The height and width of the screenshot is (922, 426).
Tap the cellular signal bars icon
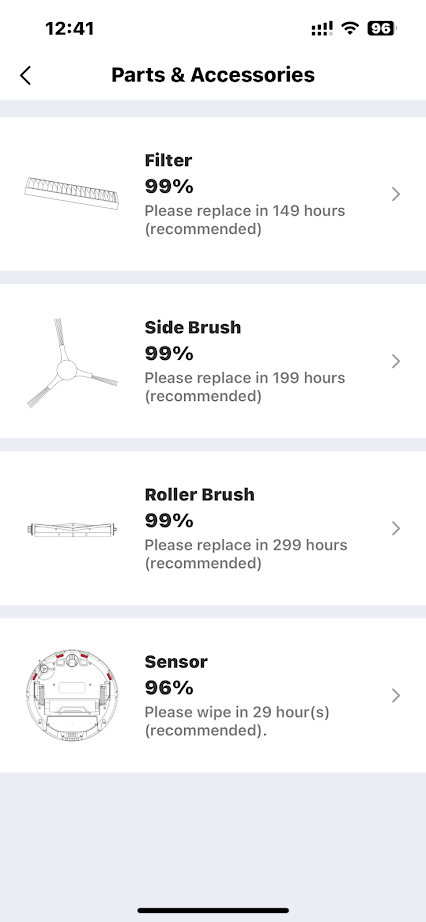(322, 29)
